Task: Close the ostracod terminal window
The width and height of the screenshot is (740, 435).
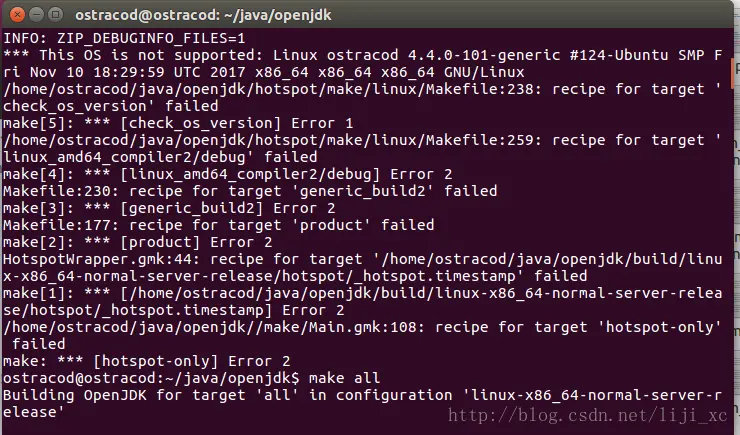Action: [17, 15]
